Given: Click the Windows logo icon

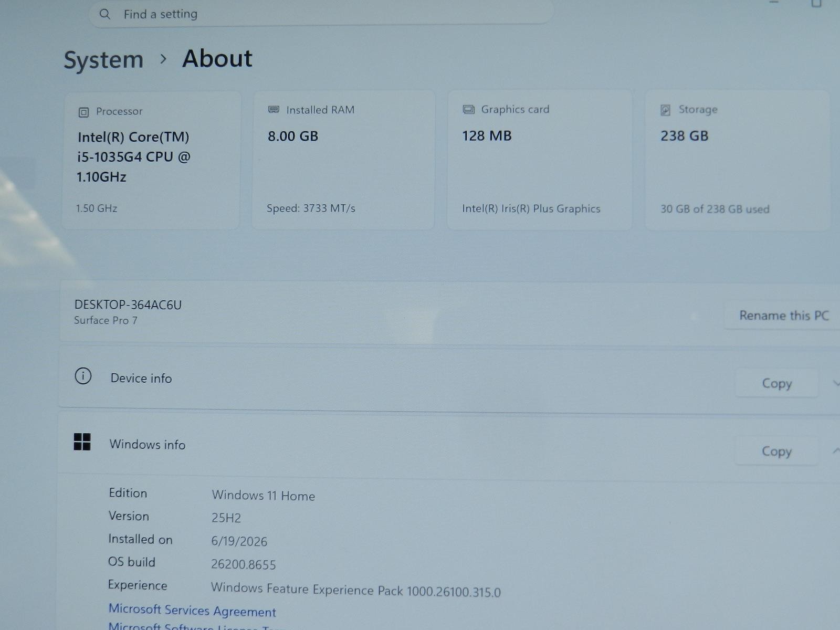Looking at the screenshot, I should click(82, 442).
